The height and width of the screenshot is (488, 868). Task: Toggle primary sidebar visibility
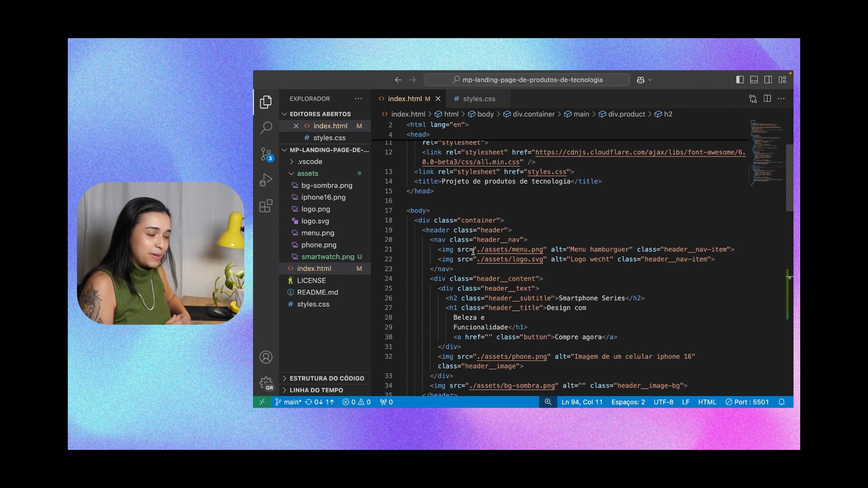740,80
